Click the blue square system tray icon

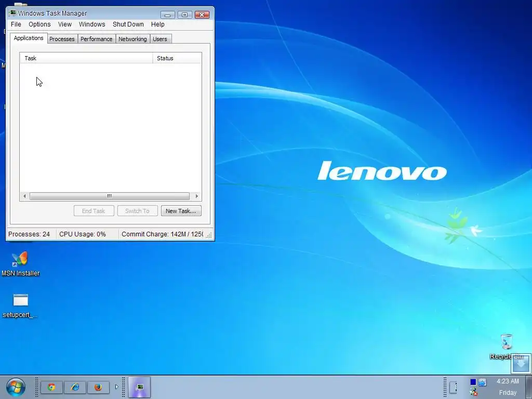[x=473, y=382]
